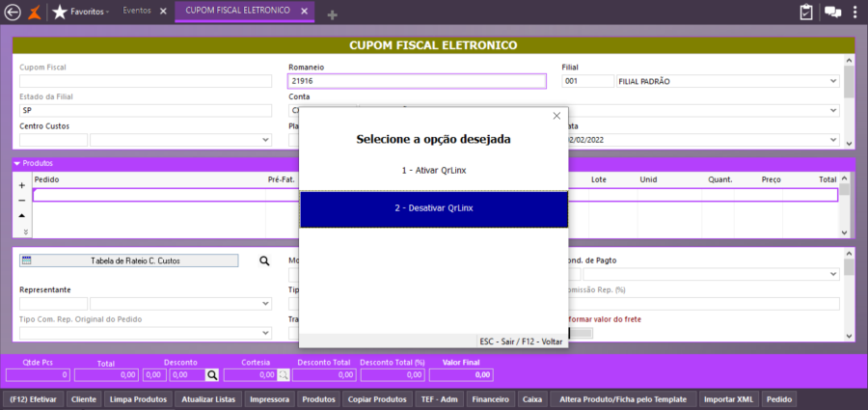Click the back arrow icon
Image resolution: width=868 pixels, height=410 pixels.
point(12,12)
